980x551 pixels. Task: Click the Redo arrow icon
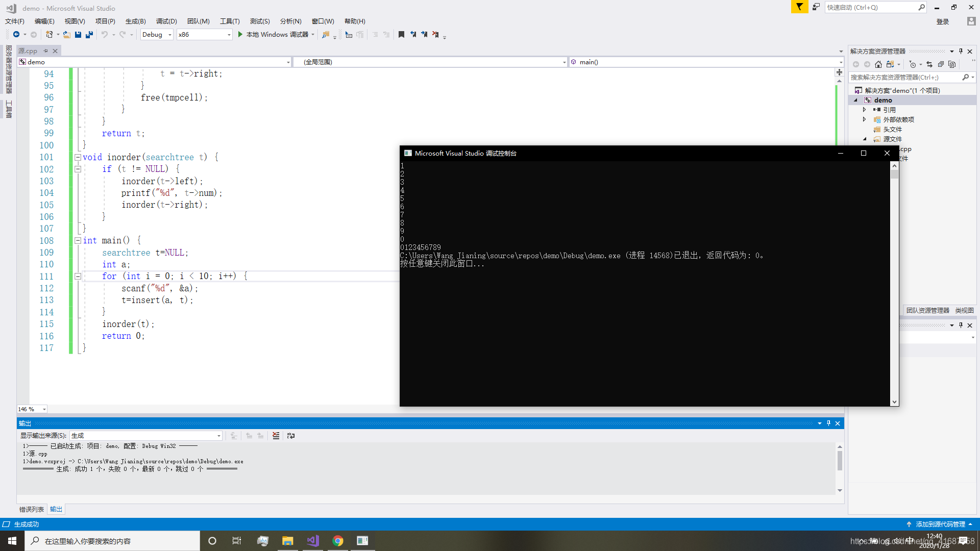pos(122,34)
